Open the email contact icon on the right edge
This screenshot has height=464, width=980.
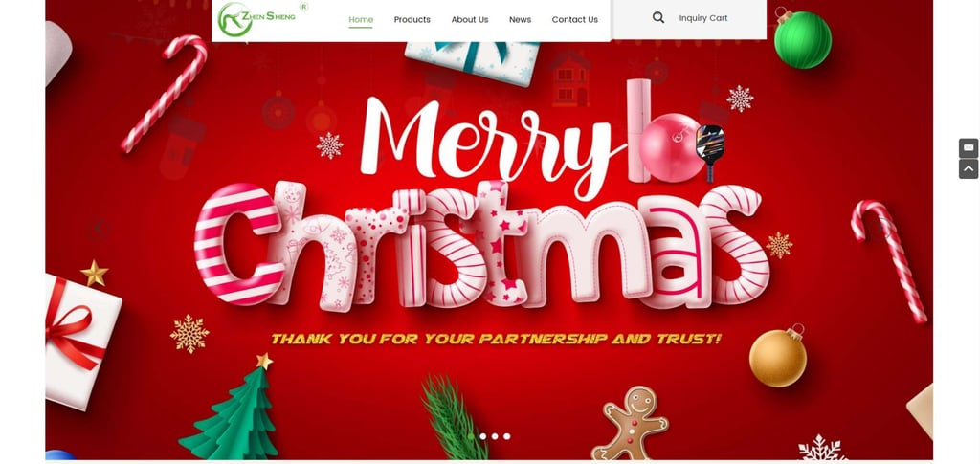click(969, 148)
